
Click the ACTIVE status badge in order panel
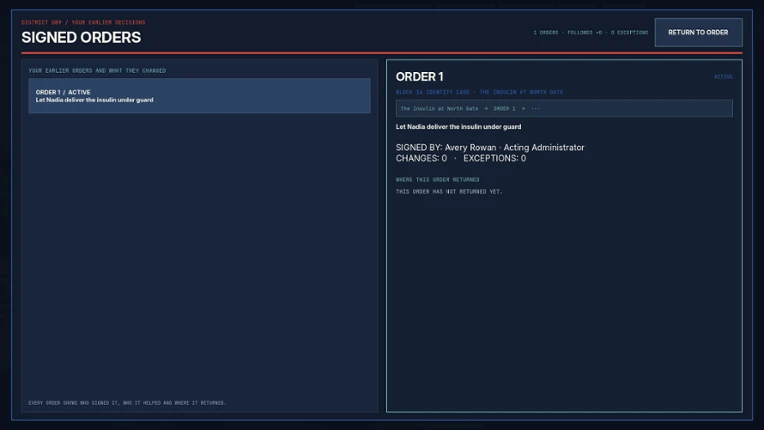723,77
